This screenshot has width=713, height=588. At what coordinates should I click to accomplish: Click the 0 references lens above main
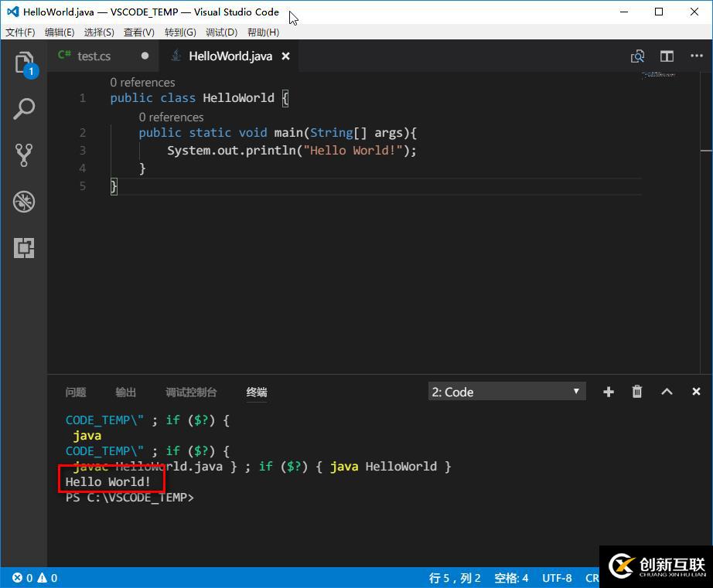coord(171,117)
